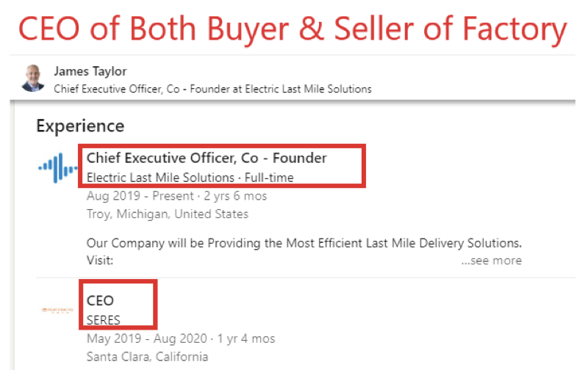Click 'Troy, Michigan, United States' location

coord(168,214)
